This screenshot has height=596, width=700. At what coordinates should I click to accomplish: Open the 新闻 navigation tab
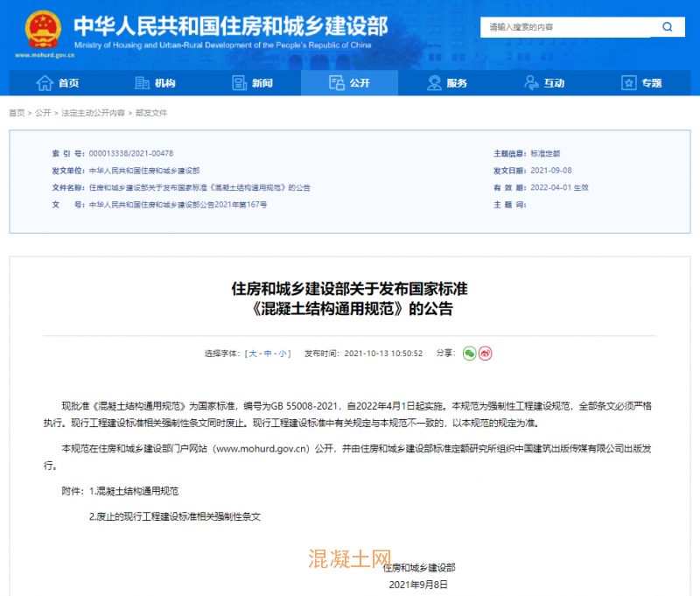252,83
